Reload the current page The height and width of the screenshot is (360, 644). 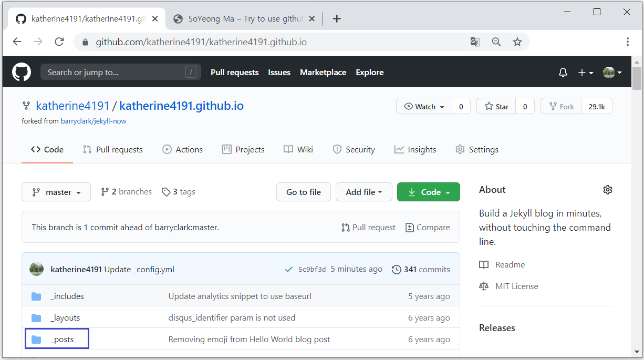[59, 42]
